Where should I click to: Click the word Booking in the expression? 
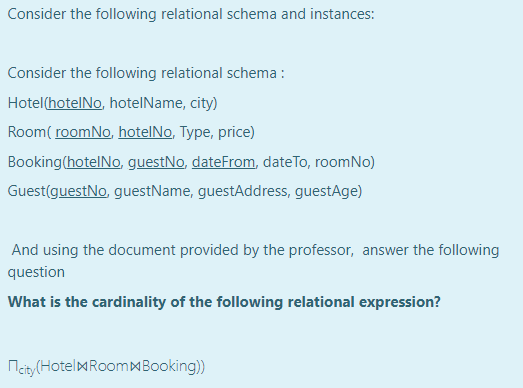click(x=168, y=366)
